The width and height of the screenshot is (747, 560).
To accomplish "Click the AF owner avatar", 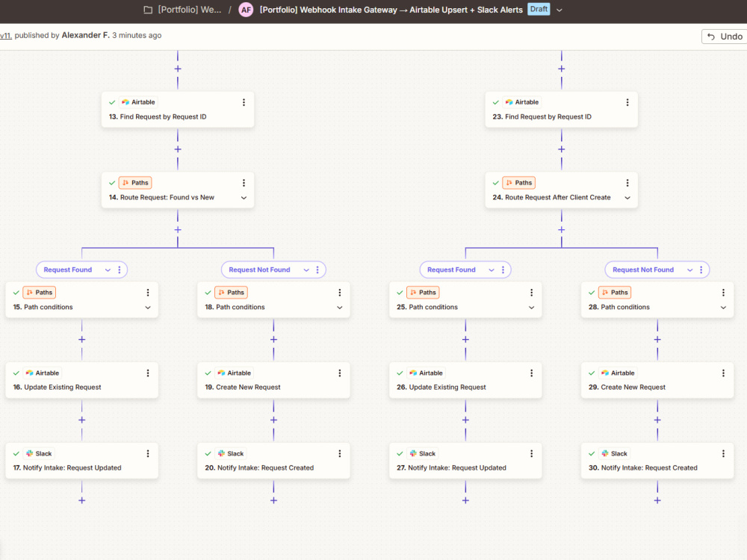I will [246, 10].
